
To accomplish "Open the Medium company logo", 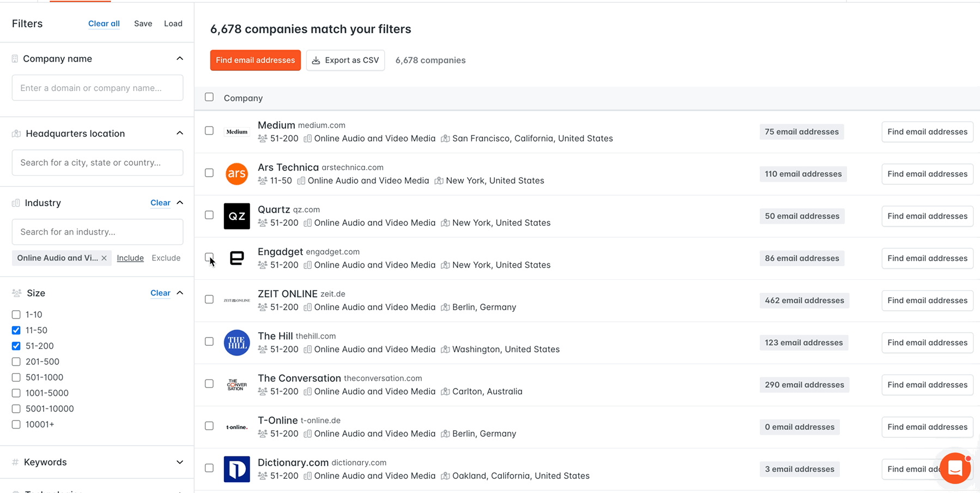I will (x=237, y=132).
